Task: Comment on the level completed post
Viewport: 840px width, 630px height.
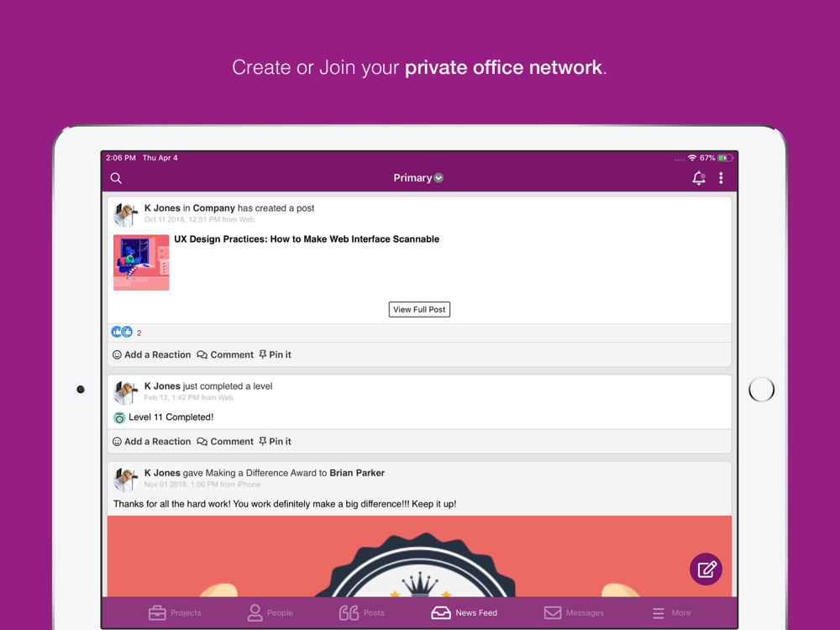Action: [x=225, y=442]
